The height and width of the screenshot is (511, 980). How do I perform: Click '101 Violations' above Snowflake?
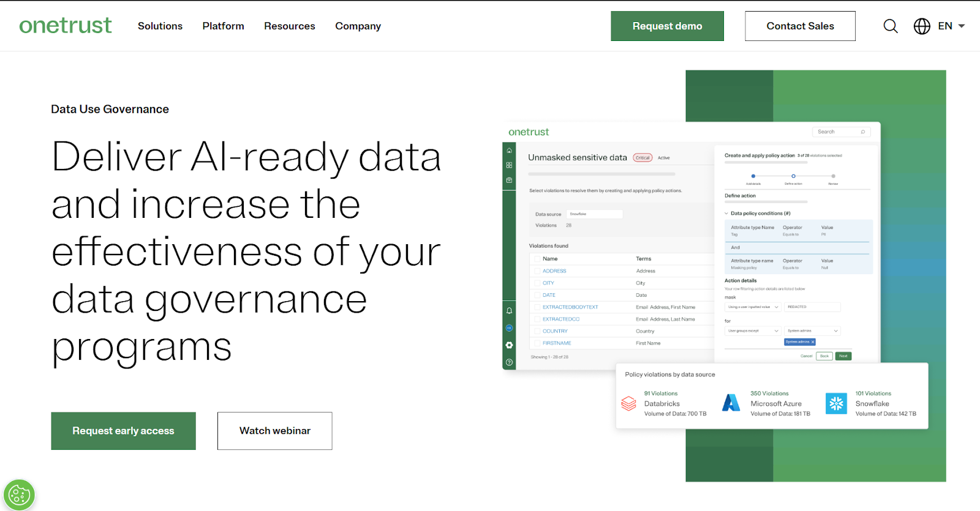click(x=873, y=394)
